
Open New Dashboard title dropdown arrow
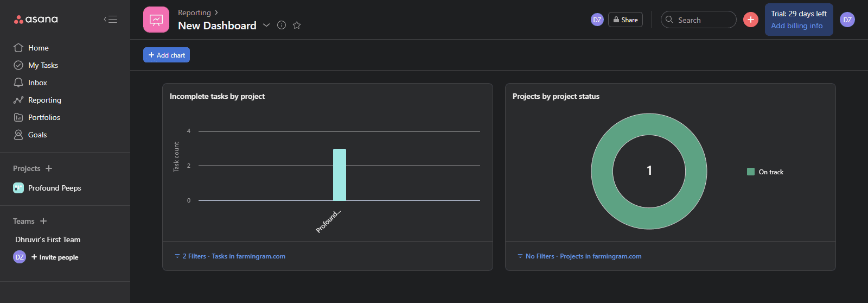click(266, 26)
